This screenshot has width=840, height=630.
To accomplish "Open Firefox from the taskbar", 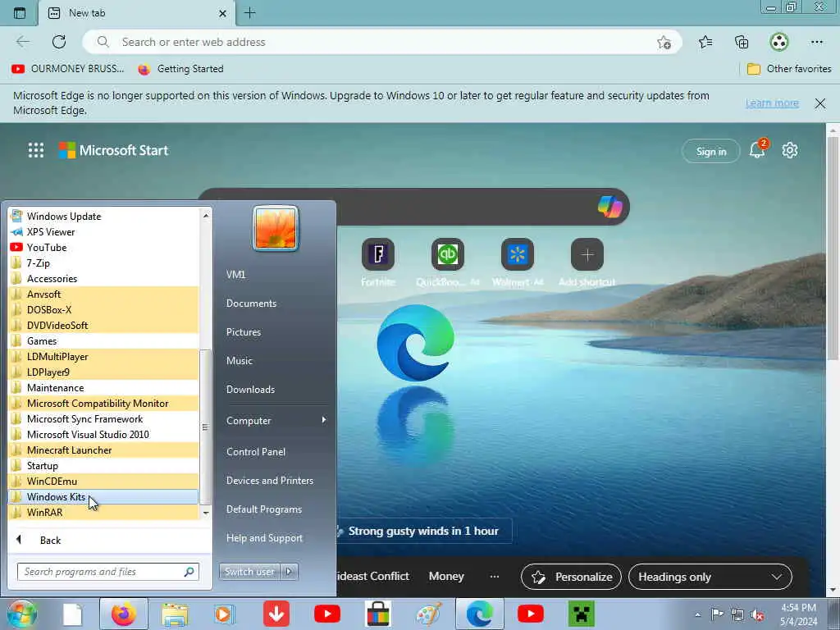I will click(124, 614).
